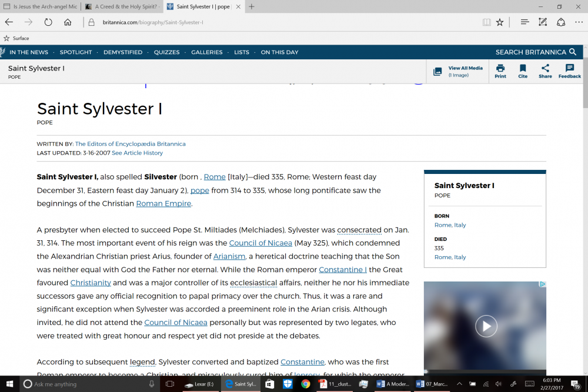The width and height of the screenshot is (588, 392).
Task: Click Cortana 'Ask me anything' box
Action: click(x=88, y=384)
